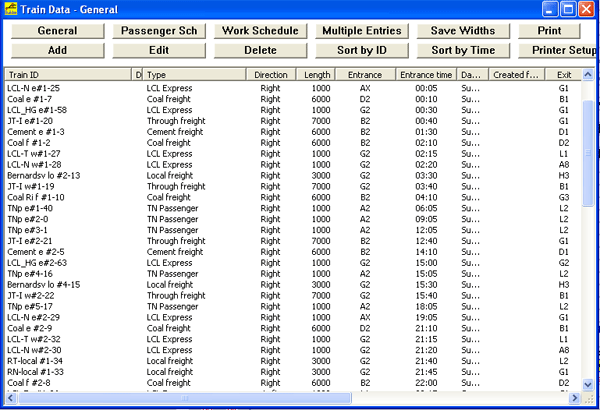The width and height of the screenshot is (600, 410).
Task: Select train Bernardsv lo #2-13
Action: coord(44,175)
